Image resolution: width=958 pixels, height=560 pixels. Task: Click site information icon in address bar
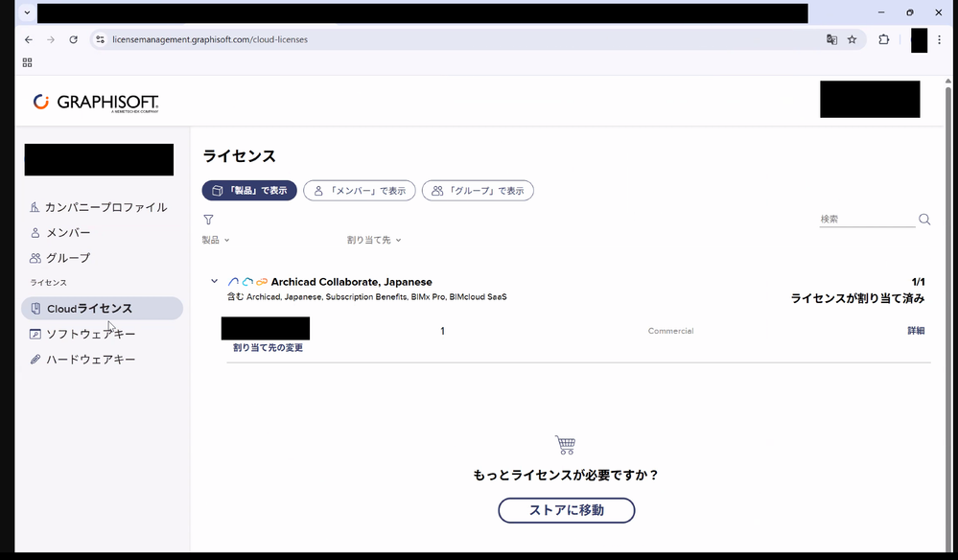coord(100,39)
